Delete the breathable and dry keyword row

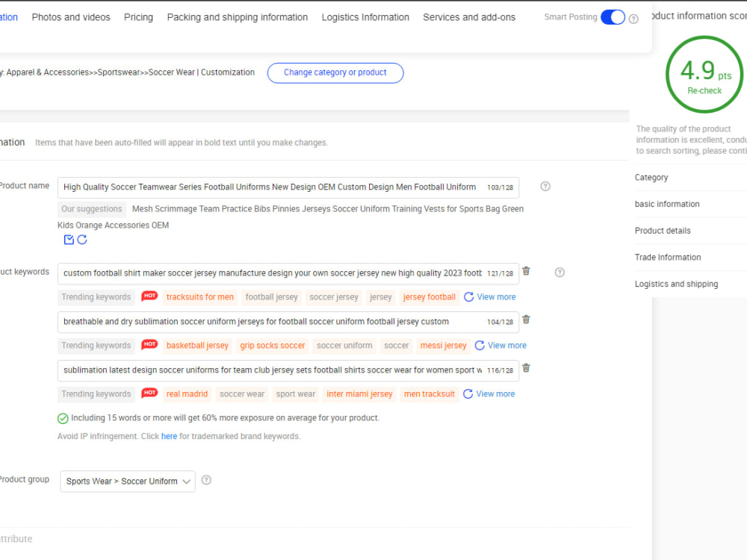pyautogui.click(x=526, y=320)
